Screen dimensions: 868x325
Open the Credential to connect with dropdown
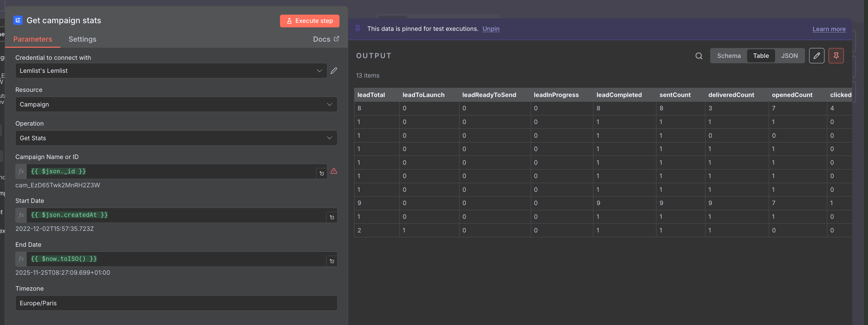[171, 71]
